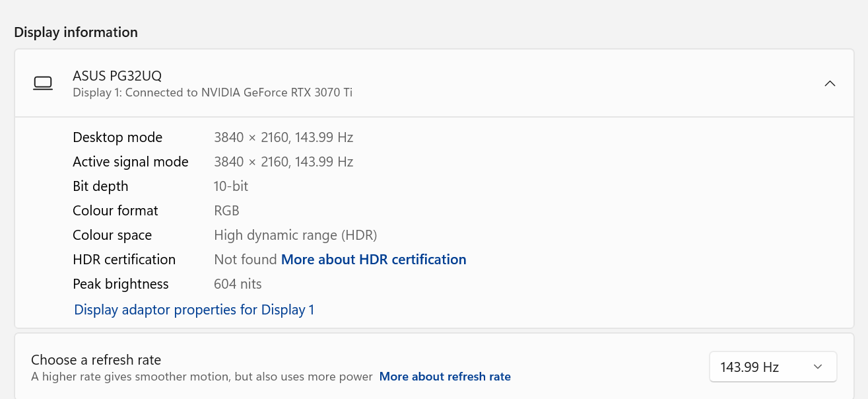Click the Peak brightness label
Screen dimensions: 868x399
(x=121, y=284)
